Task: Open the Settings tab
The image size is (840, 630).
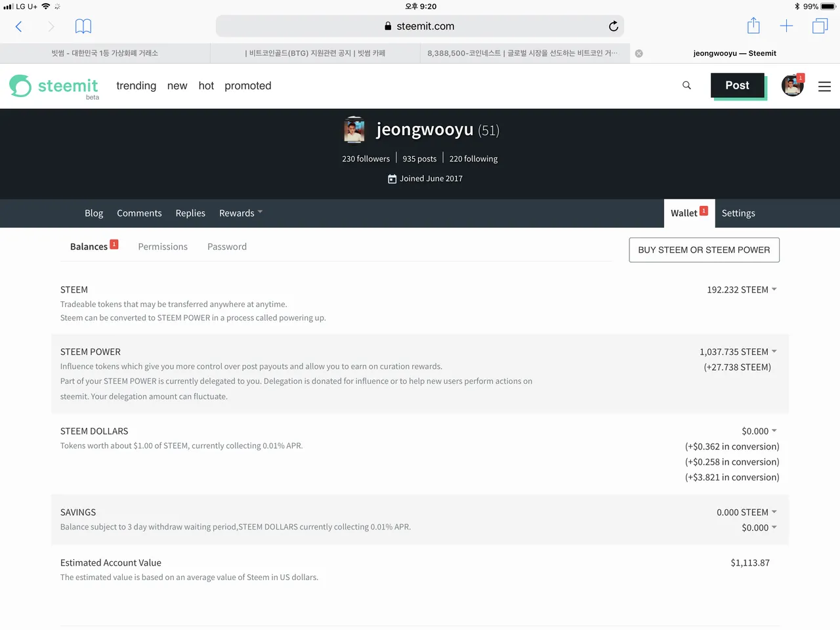Action: pyautogui.click(x=738, y=213)
